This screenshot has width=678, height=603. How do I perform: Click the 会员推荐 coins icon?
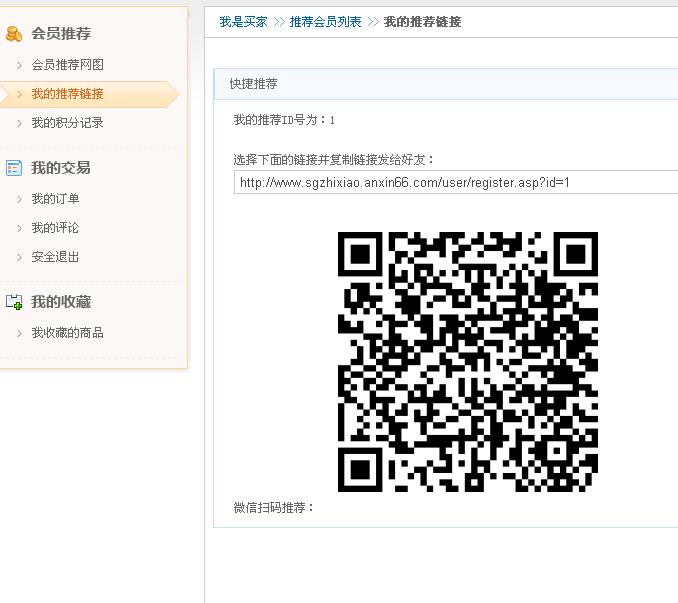[x=14, y=34]
